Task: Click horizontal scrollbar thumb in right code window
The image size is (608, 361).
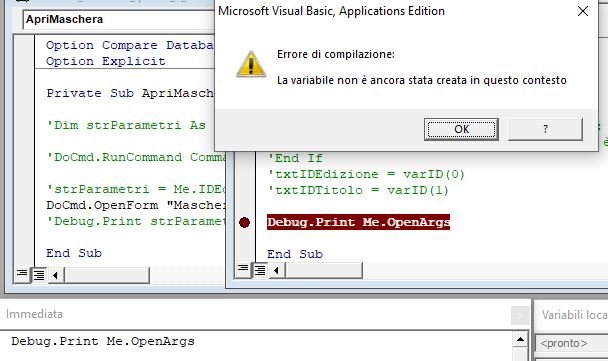Action: pyautogui.click(x=324, y=270)
